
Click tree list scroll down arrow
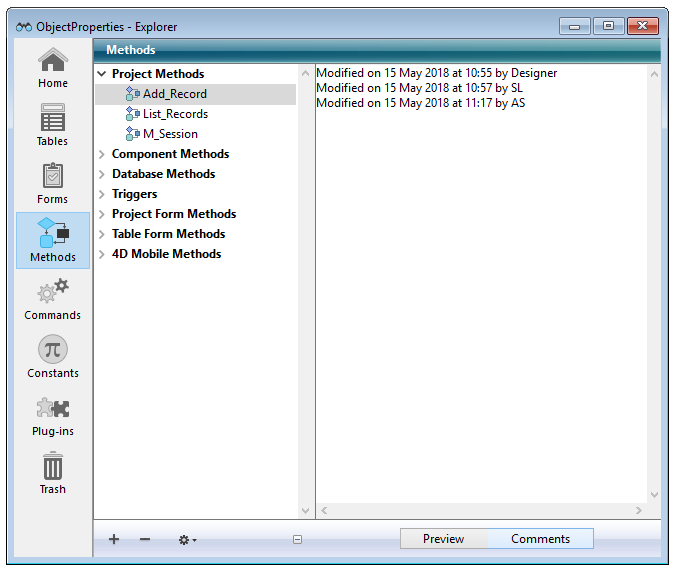pyautogui.click(x=305, y=511)
